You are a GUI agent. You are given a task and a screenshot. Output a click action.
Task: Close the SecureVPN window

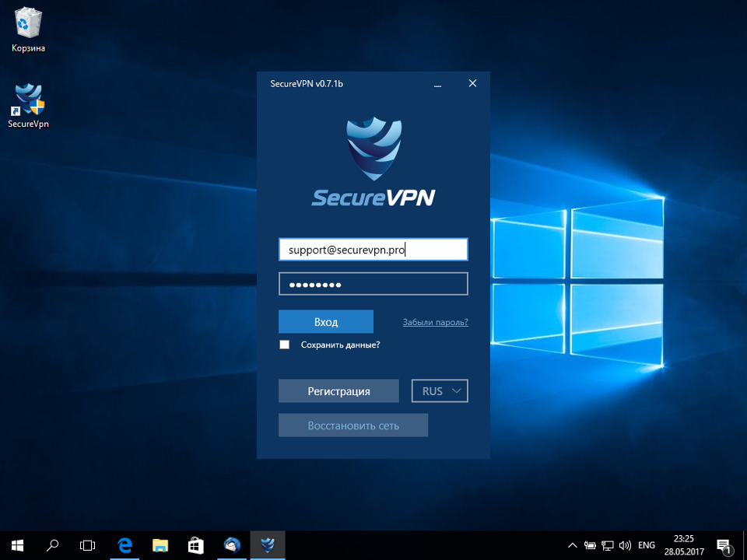(472, 83)
